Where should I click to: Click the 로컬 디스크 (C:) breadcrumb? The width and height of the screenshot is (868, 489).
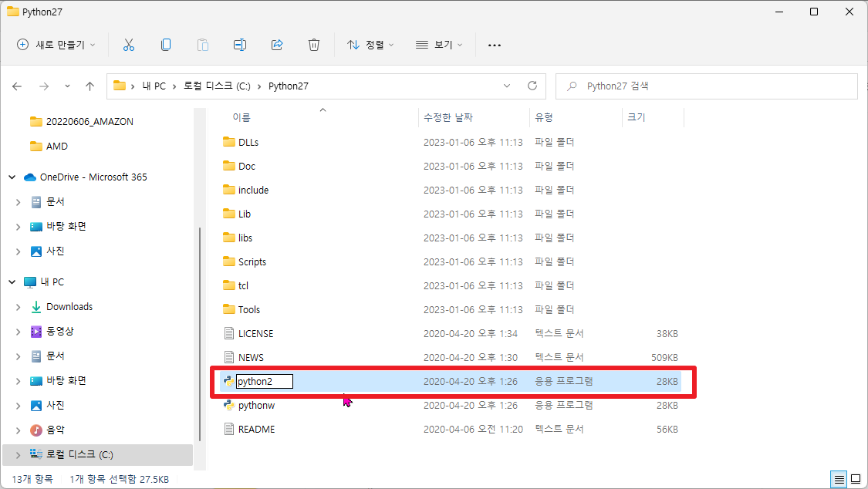[x=217, y=86]
